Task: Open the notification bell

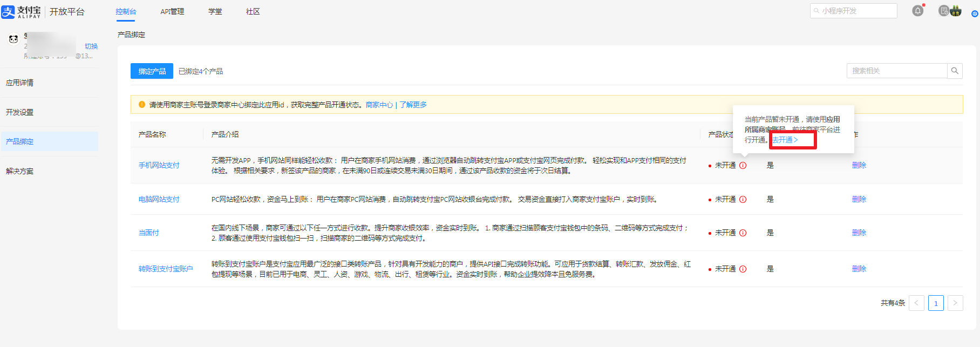Action: tap(918, 11)
